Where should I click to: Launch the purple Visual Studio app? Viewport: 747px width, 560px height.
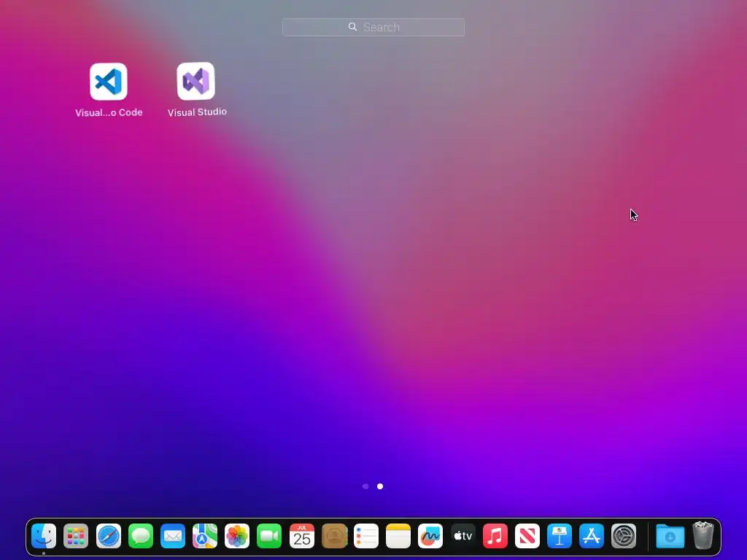click(x=196, y=81)
